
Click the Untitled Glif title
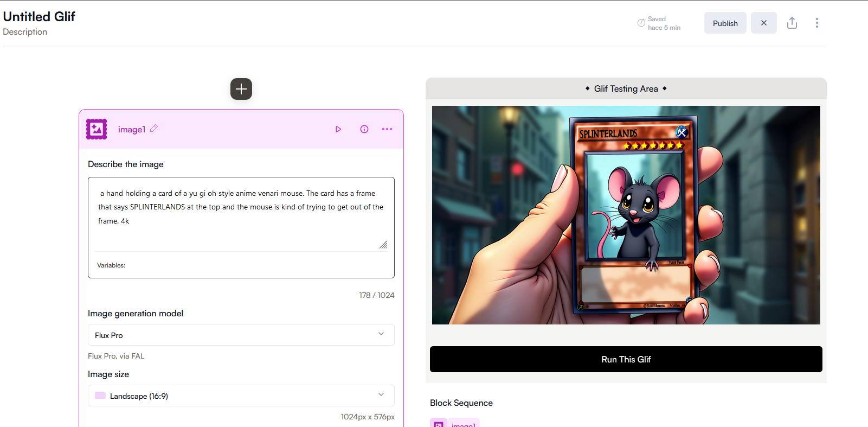[39, 16]
